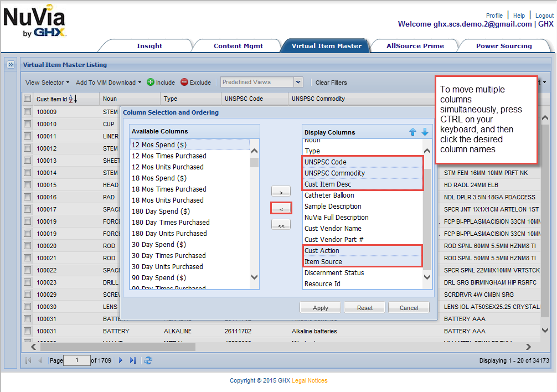Go to the Power Sourcing tab
The width and height of the screenshot is (557, 392).
pyautogui.click(x=504, y=46)
